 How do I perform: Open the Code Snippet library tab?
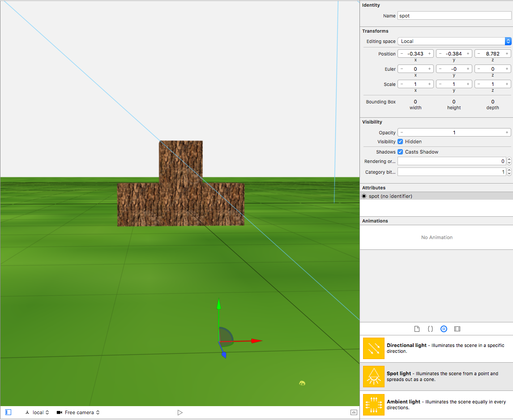430,329
